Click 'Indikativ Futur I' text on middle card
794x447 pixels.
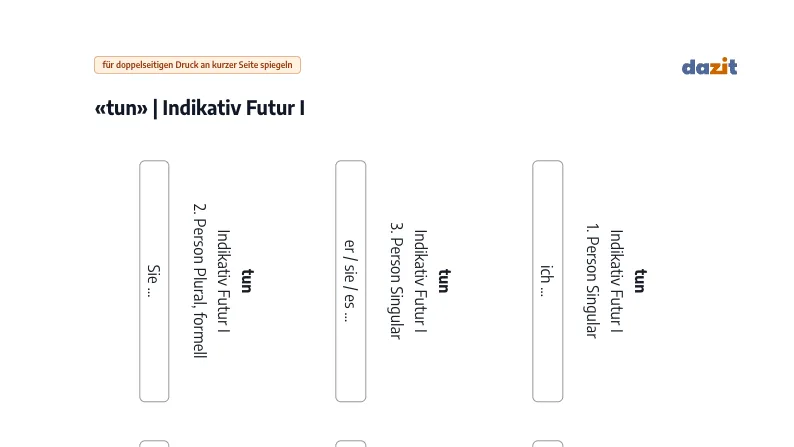pyautogui.click(x=420, y=281)
